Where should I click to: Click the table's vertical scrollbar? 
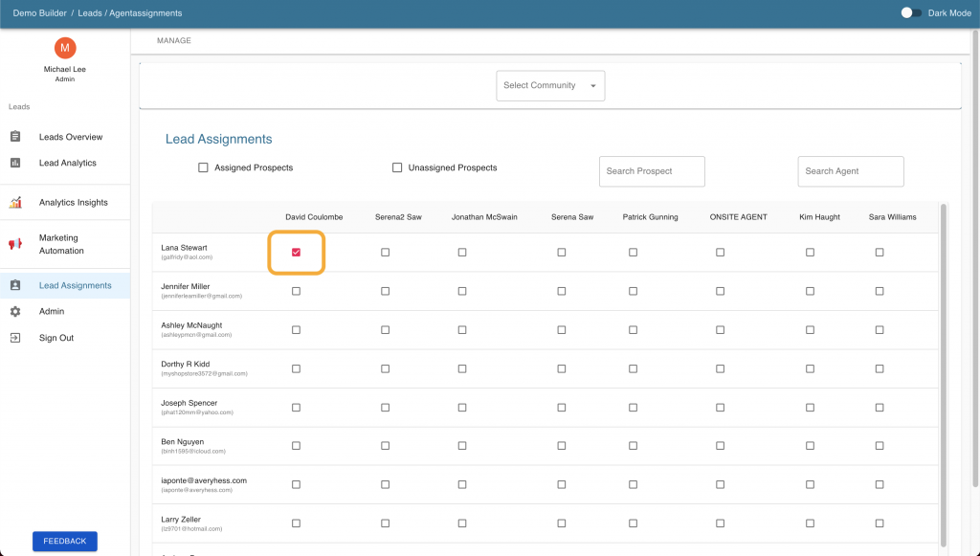click(x=944, y=375)
